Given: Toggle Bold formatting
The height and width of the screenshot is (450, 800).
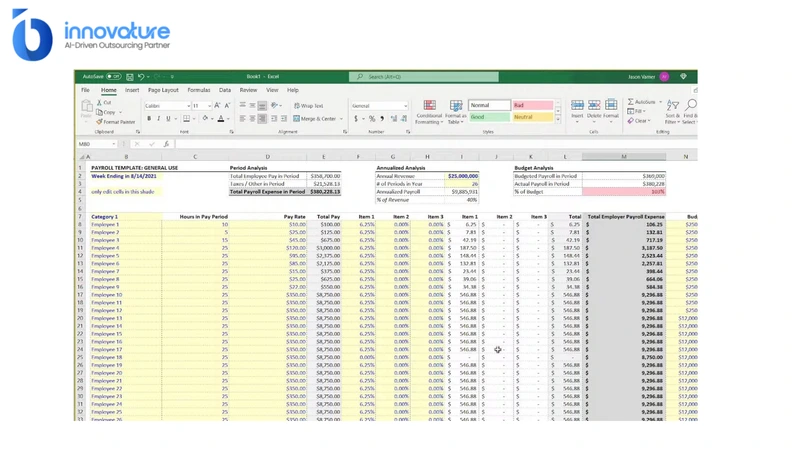Looking at the screenshot, I should [149, 119].
